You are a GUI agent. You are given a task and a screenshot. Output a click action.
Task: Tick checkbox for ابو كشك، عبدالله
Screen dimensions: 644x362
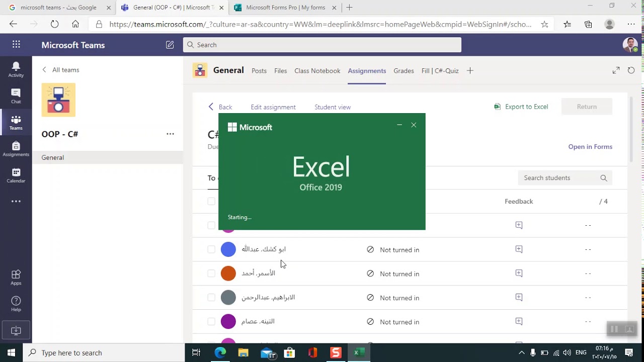pos(211,249)
